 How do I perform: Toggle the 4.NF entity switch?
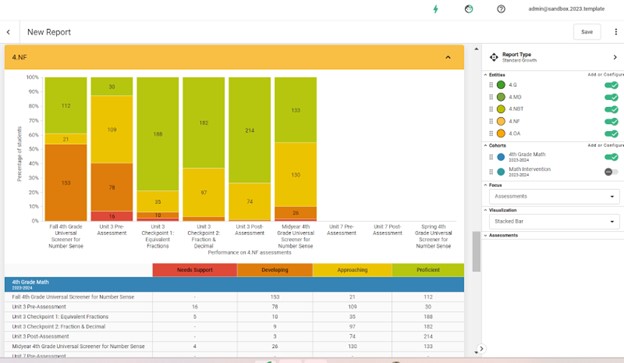(x=611, y=121)
